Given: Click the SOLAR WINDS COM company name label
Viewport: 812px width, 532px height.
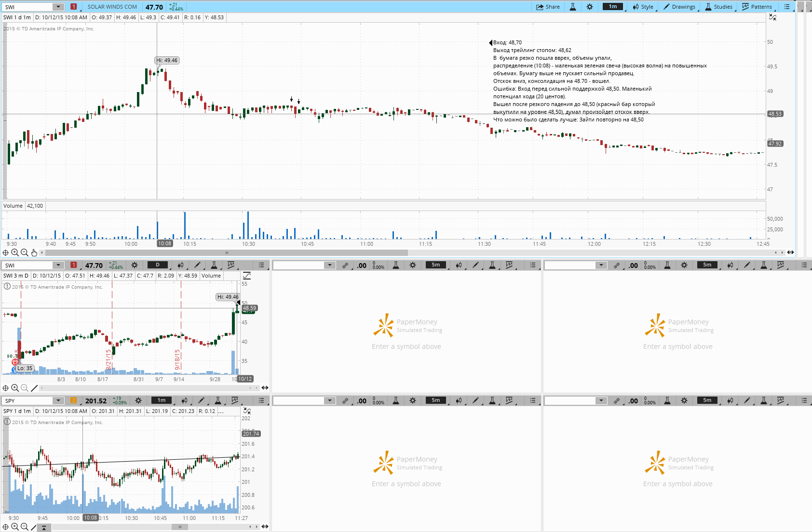Looking at the screenshot, I should [112, 7].
